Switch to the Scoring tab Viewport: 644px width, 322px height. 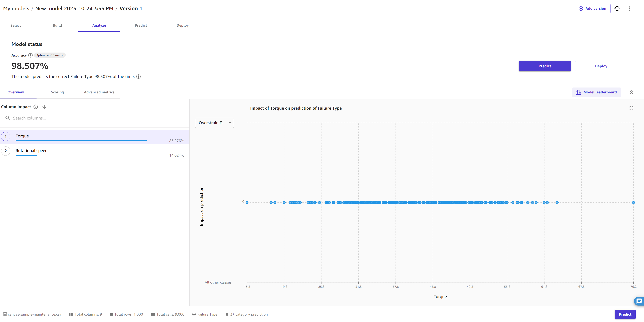point(57,92)
